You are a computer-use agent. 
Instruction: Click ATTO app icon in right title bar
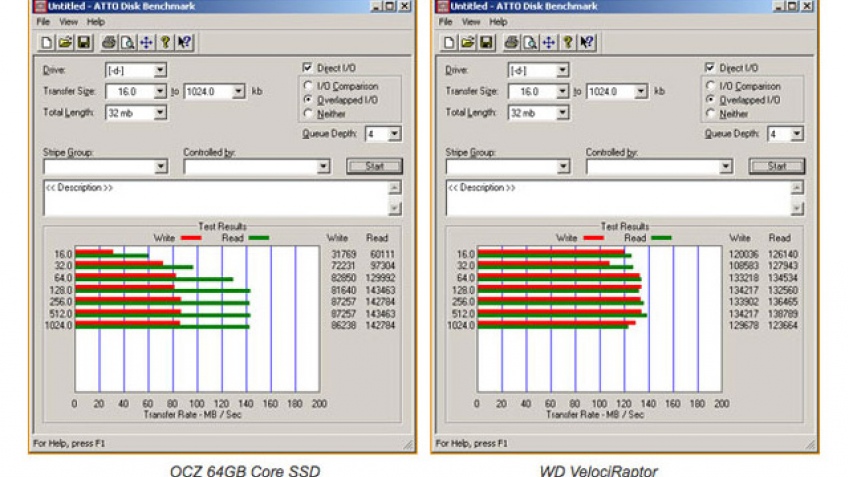coord(442,6)
